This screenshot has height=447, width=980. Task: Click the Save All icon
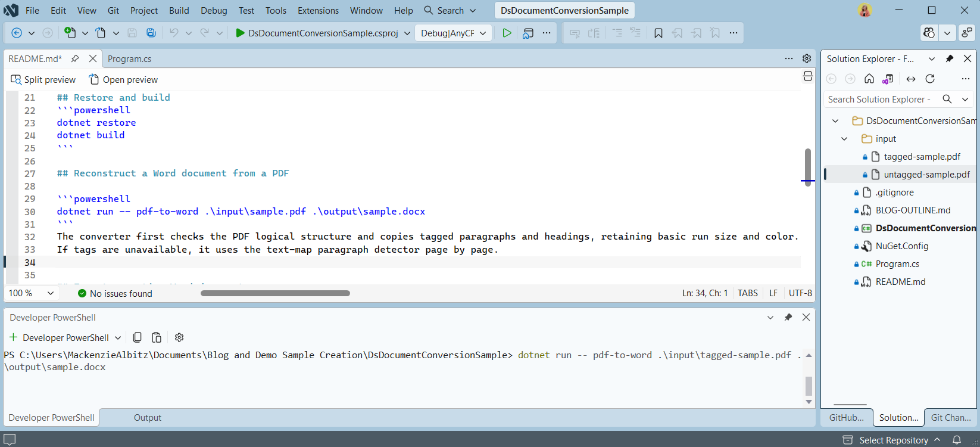(151, 33)
